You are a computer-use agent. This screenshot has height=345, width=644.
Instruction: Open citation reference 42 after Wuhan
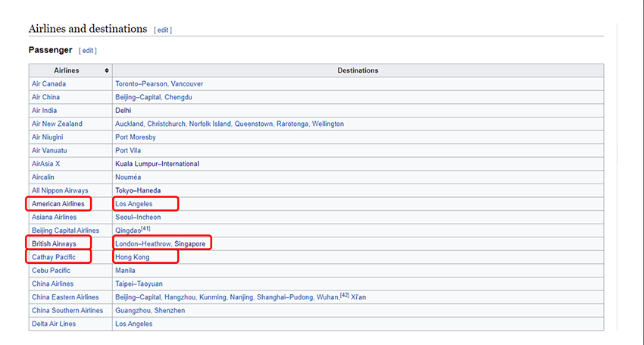click(x=344, y=295)
